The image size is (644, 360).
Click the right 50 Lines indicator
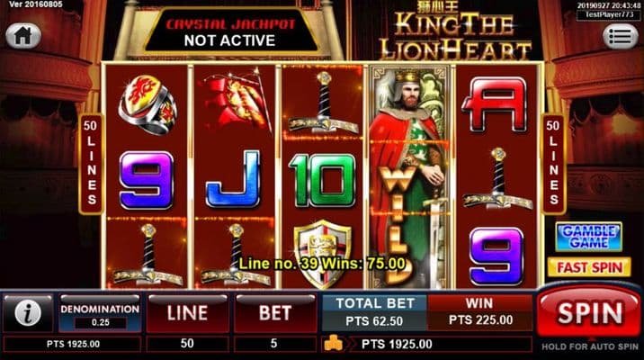point(553,164)
